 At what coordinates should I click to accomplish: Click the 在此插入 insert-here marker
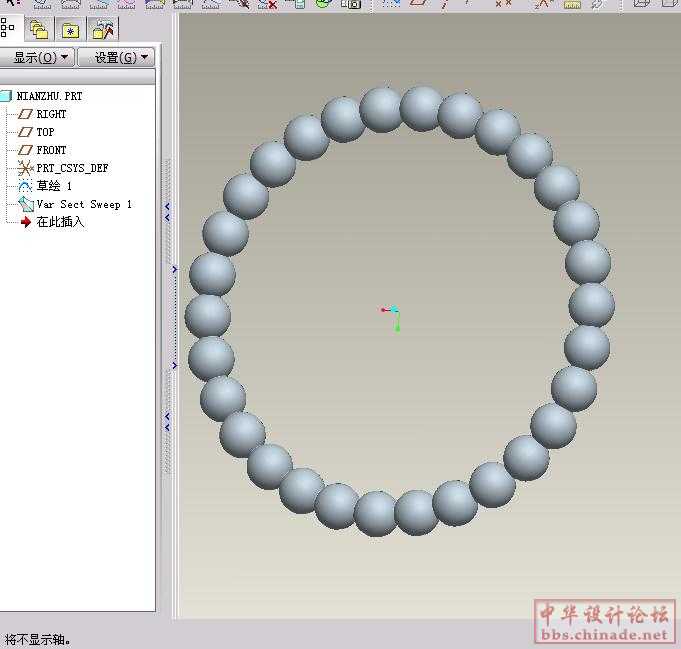coord(52,222)
